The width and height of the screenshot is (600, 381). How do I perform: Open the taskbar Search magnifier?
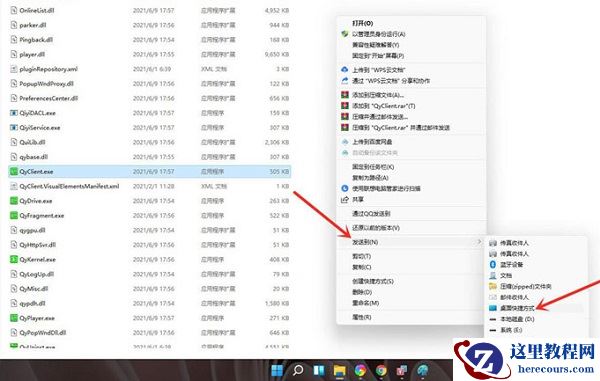tap(298, 370)
